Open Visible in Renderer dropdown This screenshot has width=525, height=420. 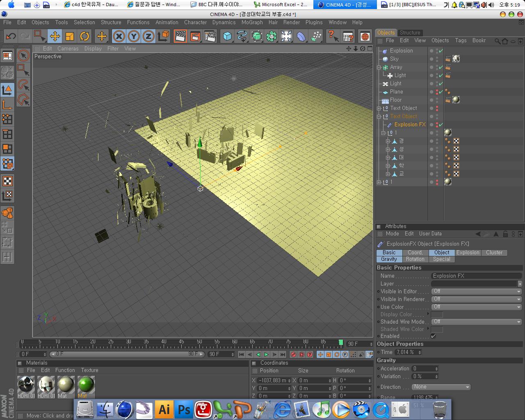(477, 299)
